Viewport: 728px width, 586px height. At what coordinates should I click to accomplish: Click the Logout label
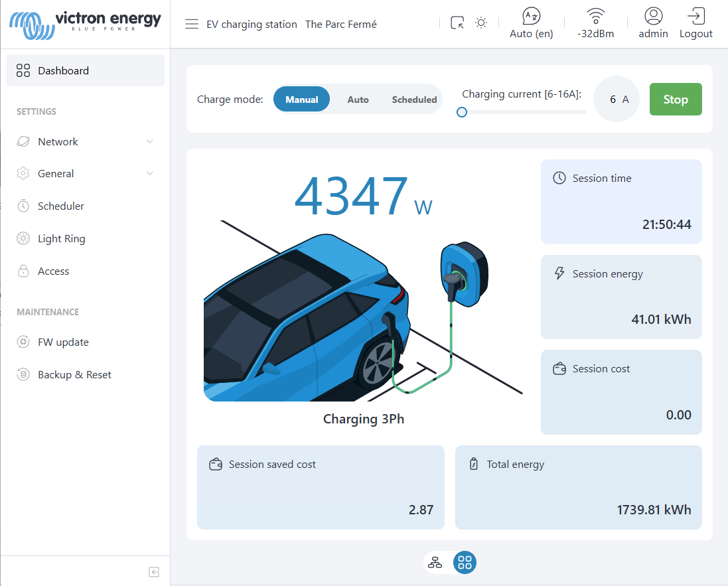(x=696, y=33)
